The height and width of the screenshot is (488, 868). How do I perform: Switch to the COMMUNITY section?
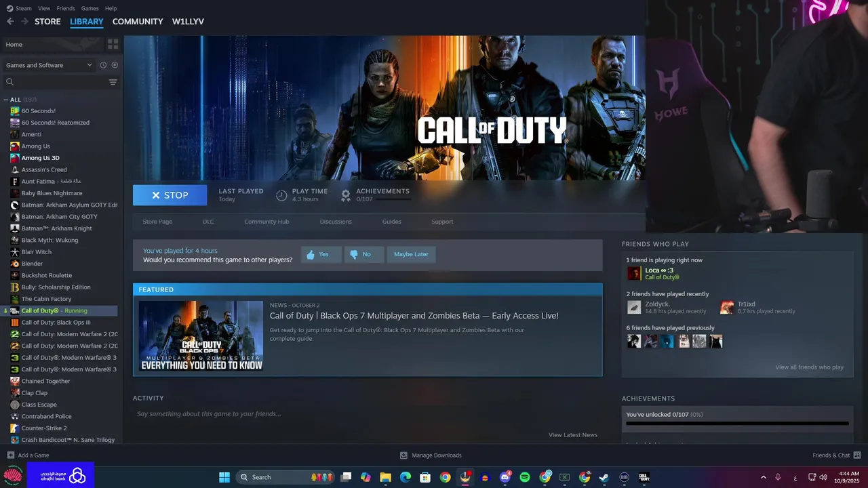pyautogui.click(x=138, y=22)
